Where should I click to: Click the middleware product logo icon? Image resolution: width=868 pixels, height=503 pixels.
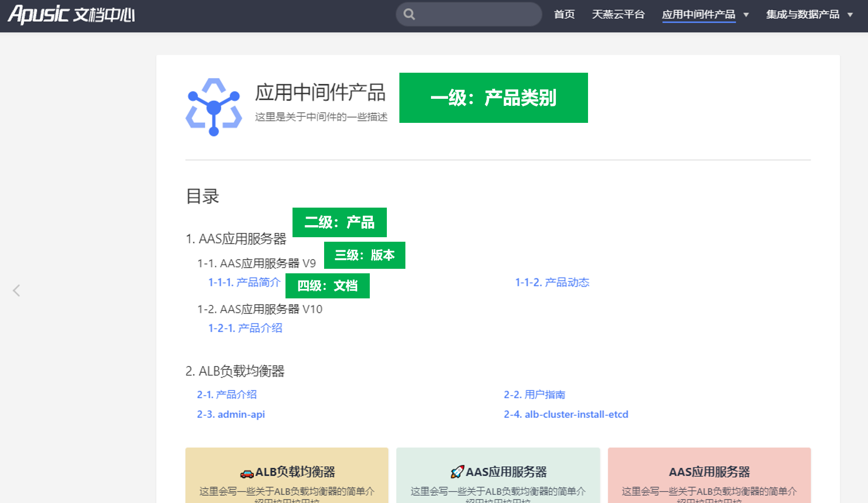(214, 107)
